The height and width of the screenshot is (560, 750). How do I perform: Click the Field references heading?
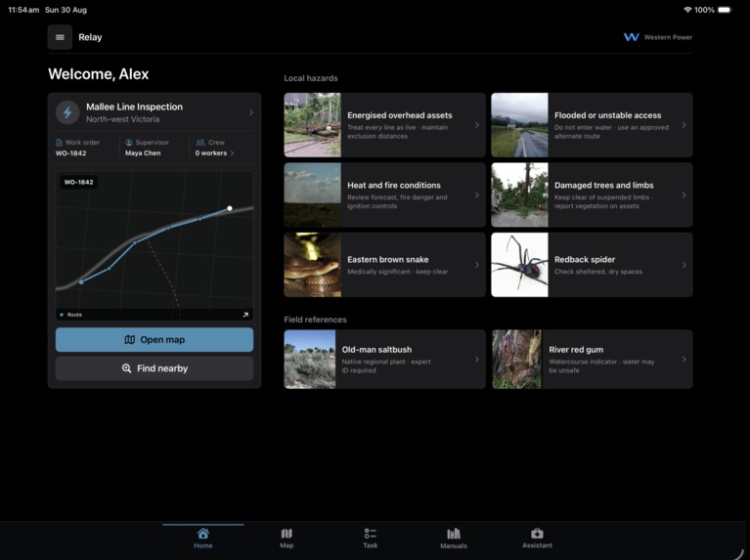pyautogui.click(x=315, y=320)
